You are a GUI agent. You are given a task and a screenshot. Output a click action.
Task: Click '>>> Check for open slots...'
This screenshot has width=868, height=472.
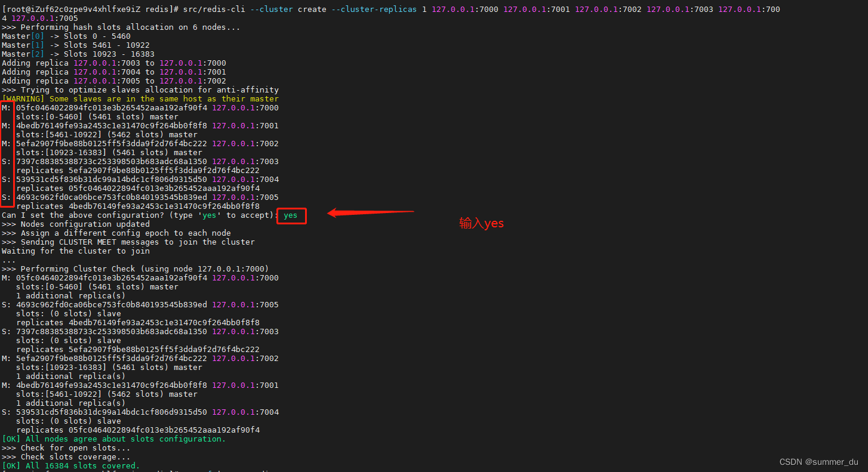pyautogui.click(x=66, y=448)
